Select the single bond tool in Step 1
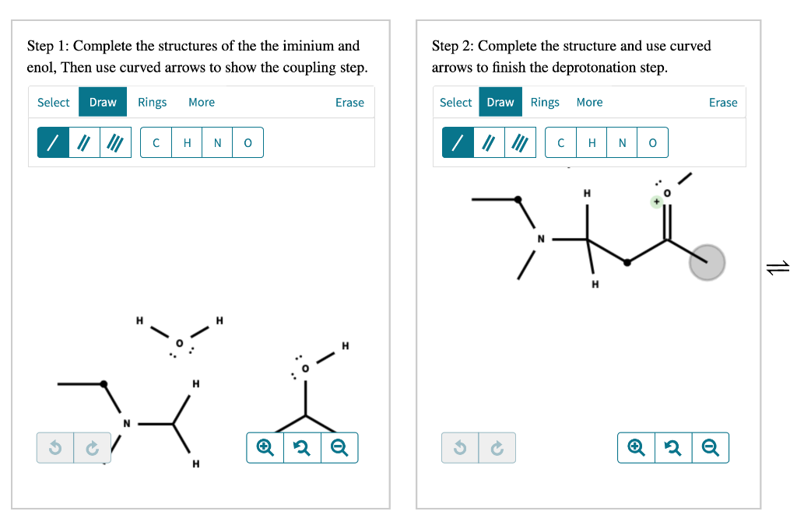 click(x=51, y=142)
